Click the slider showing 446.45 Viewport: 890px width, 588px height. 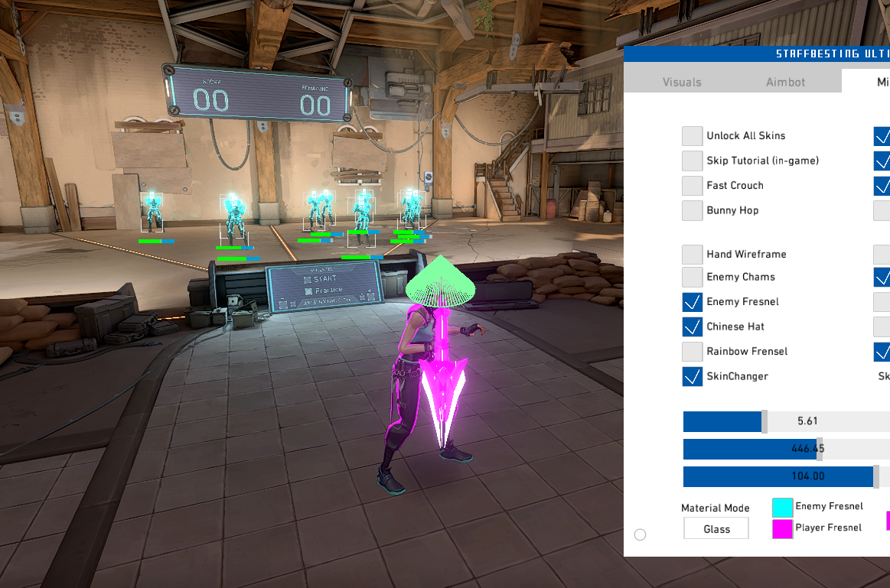coord(786,449)
